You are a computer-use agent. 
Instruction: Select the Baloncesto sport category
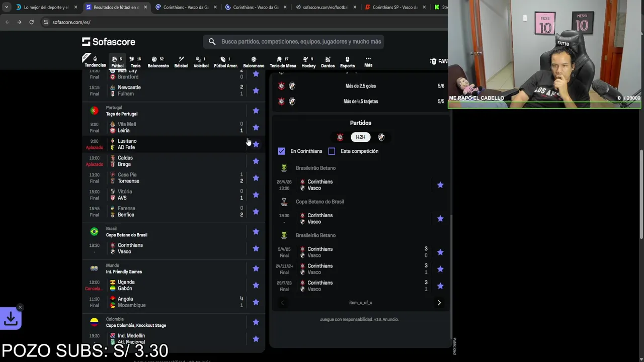click(158, 62)
